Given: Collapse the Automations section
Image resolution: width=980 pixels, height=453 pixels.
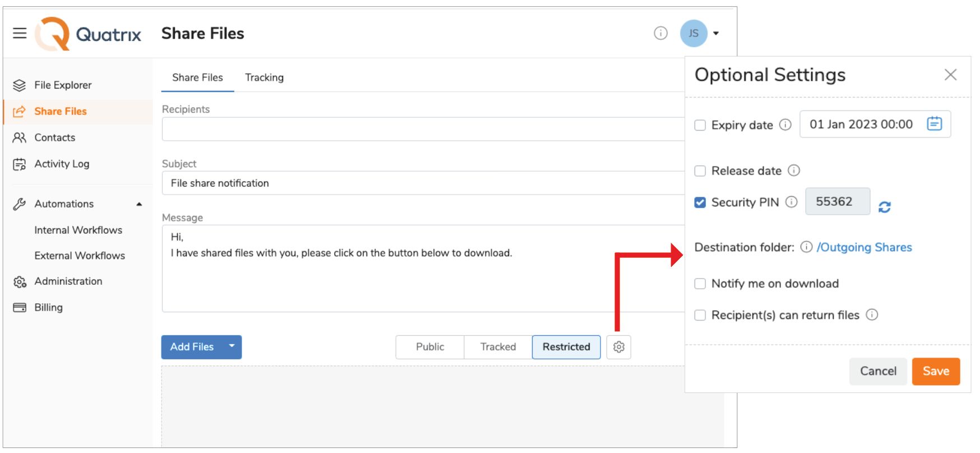Looking at the screenshot, I should [x=139, y=204].
